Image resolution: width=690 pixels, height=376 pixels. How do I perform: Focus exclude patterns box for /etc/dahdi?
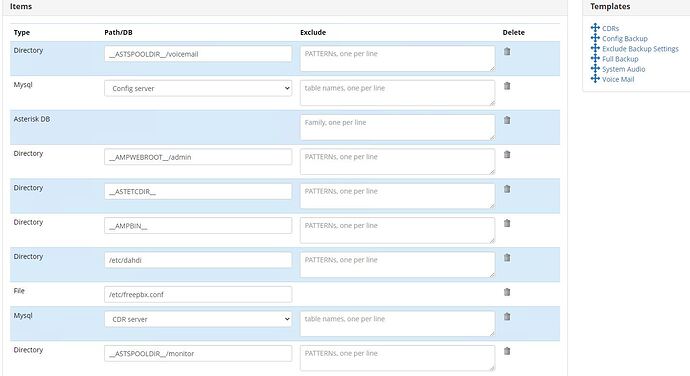[x=397, y=264]
